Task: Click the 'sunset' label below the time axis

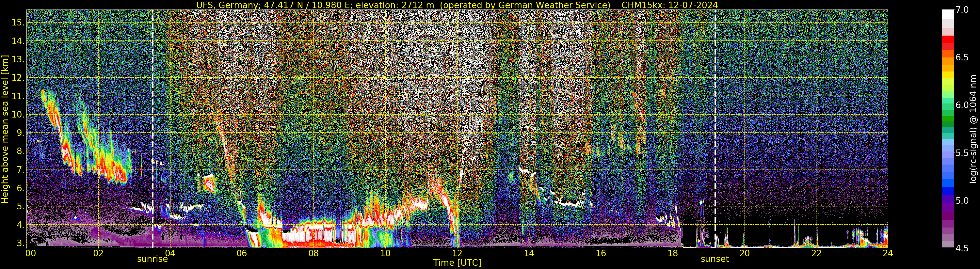Action: click(715, 259)
